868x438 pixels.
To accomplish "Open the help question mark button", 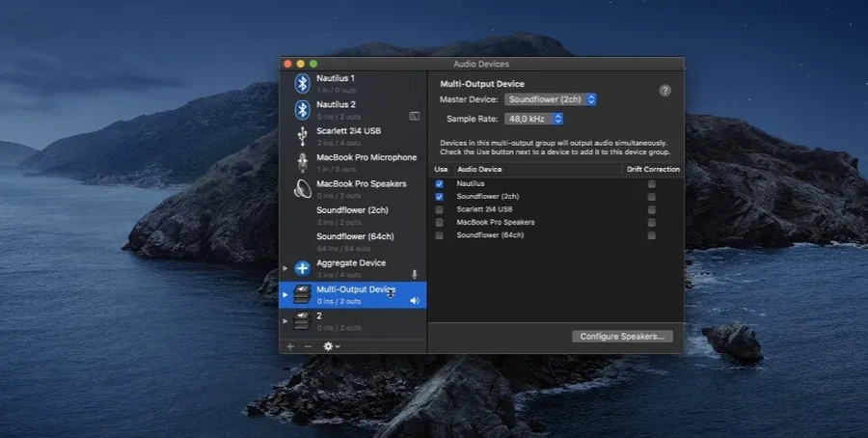I will 665,91.
